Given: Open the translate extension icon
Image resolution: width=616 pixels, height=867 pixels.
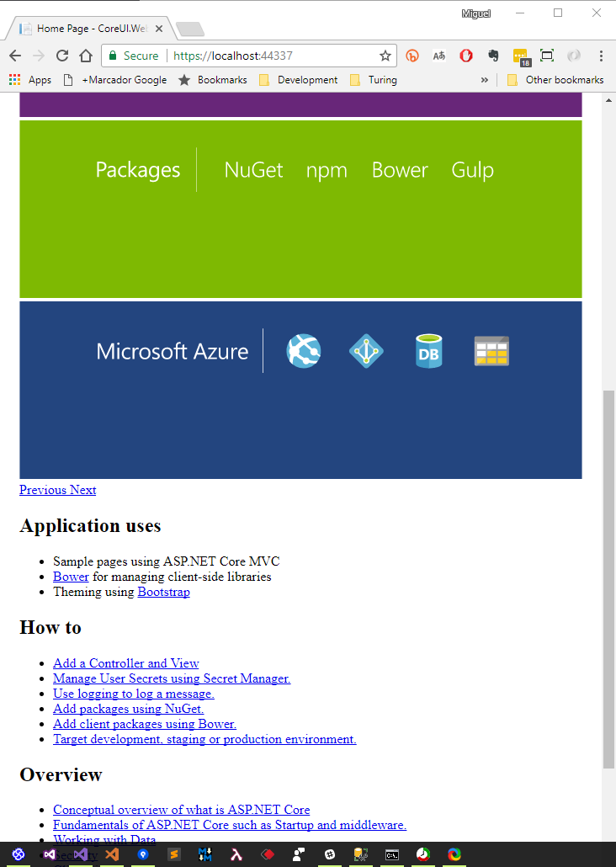Looking at the screenshot, I should point(439,56).
